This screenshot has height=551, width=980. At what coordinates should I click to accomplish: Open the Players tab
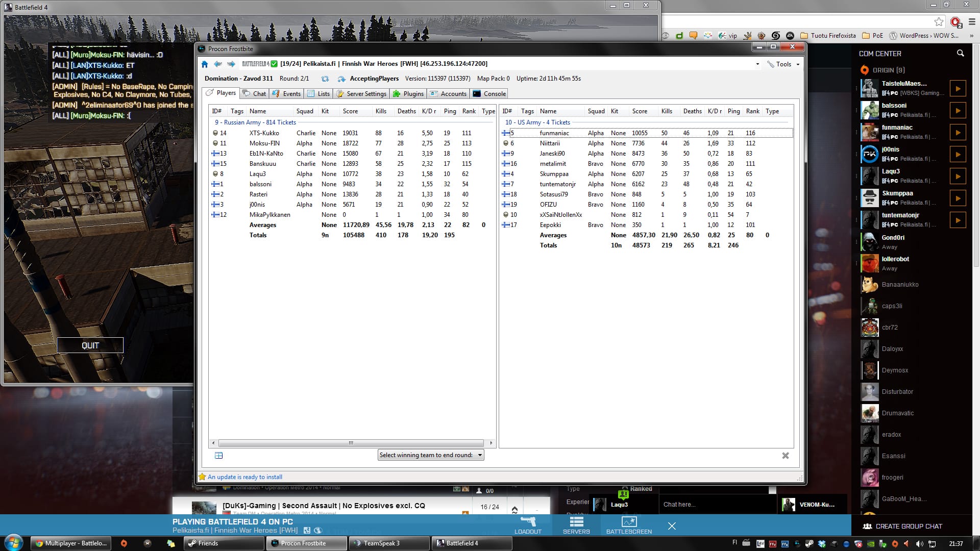coord(220,93)
